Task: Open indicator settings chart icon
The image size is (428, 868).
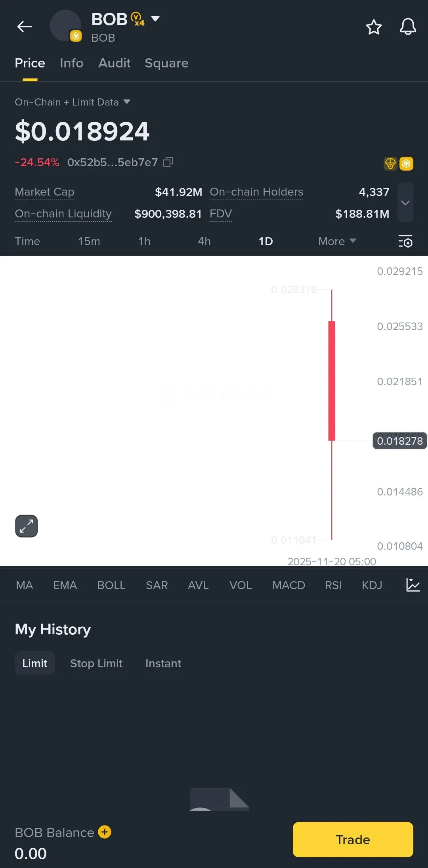Action: (413, 585)
